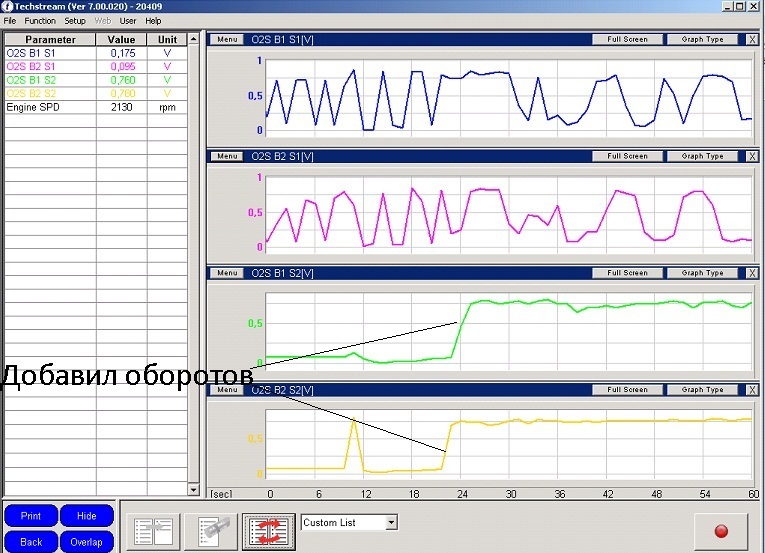
Task: Open the Custom List dropdown
Action: [x=391, y=522]
